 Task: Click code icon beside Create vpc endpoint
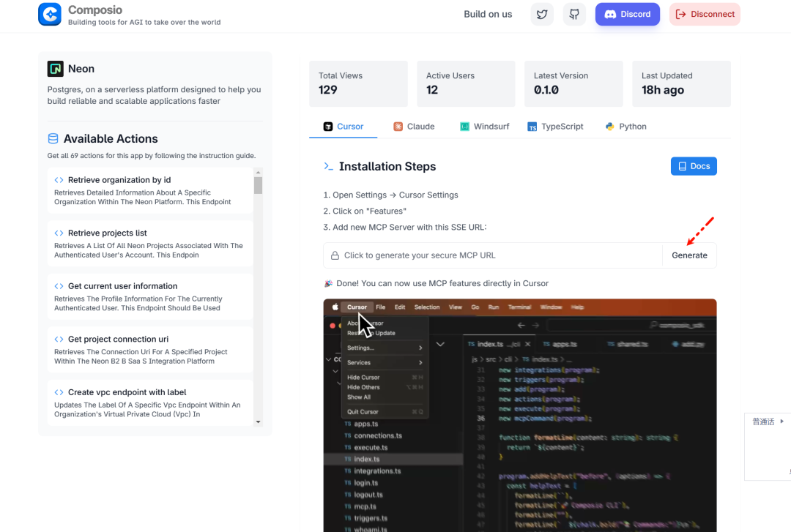tap(59, 392)
